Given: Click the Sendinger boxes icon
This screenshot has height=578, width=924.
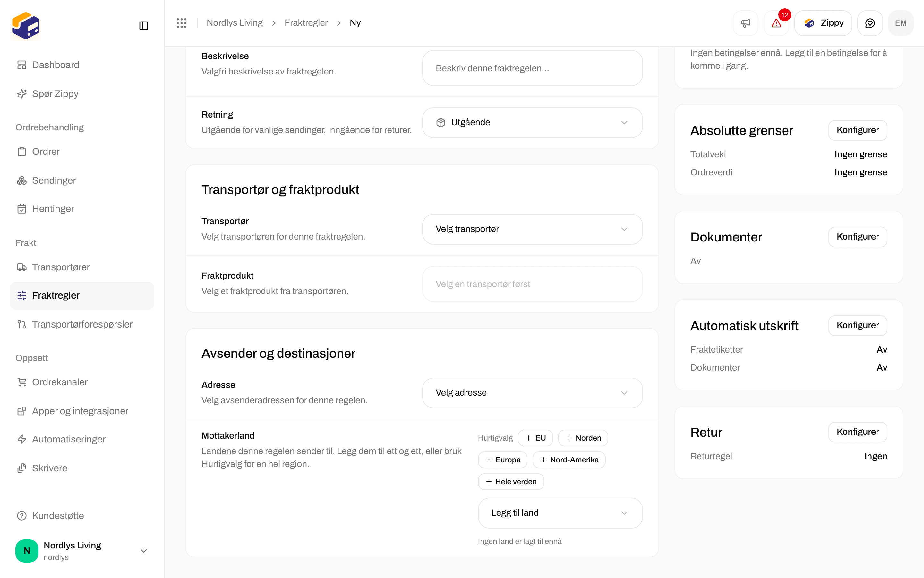Looking at the screenshot, I should (x=22, y=180).
